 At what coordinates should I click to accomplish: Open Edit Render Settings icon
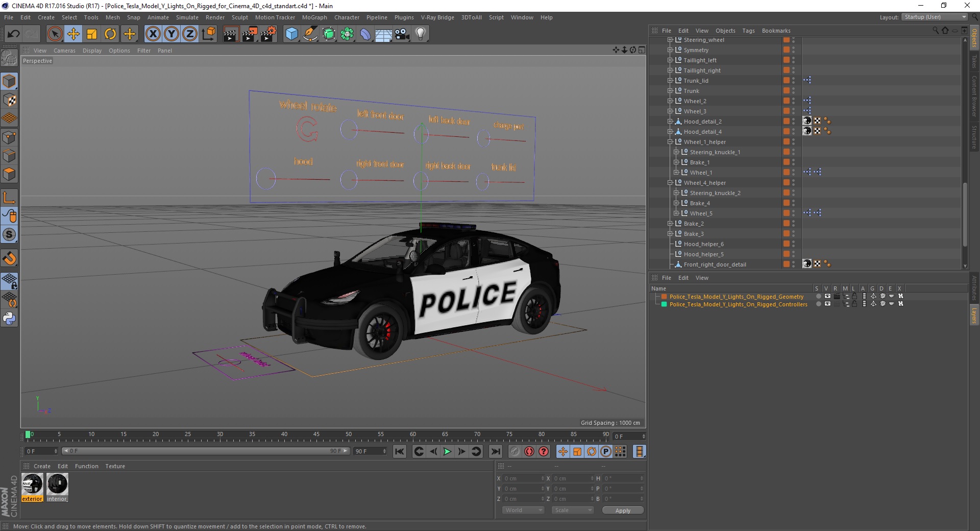pos(268,34)
